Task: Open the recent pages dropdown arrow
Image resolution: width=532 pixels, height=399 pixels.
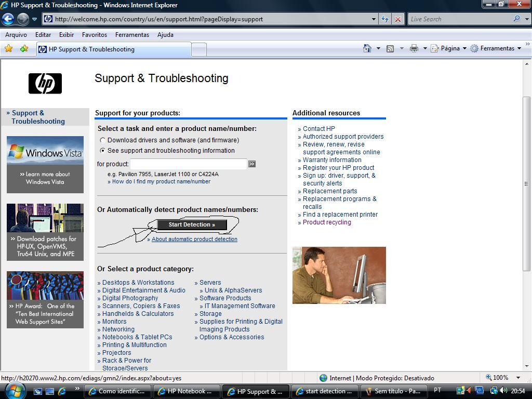Action: tap(34, 19)
